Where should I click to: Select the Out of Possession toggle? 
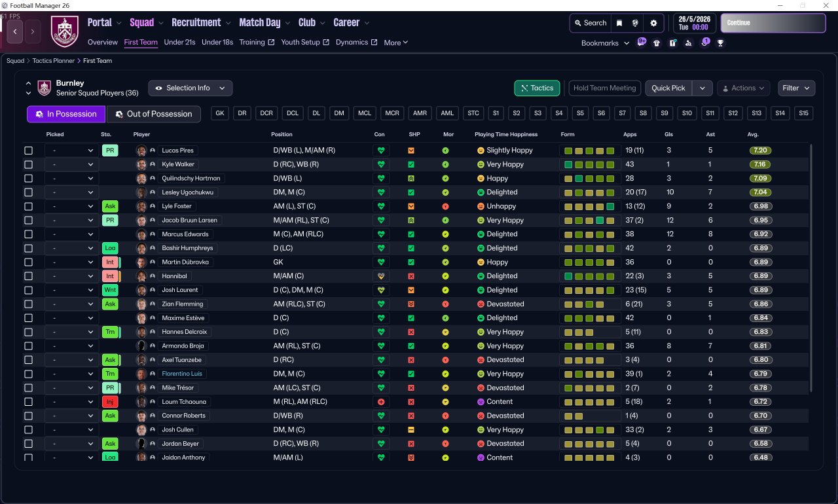click(154, 114)
